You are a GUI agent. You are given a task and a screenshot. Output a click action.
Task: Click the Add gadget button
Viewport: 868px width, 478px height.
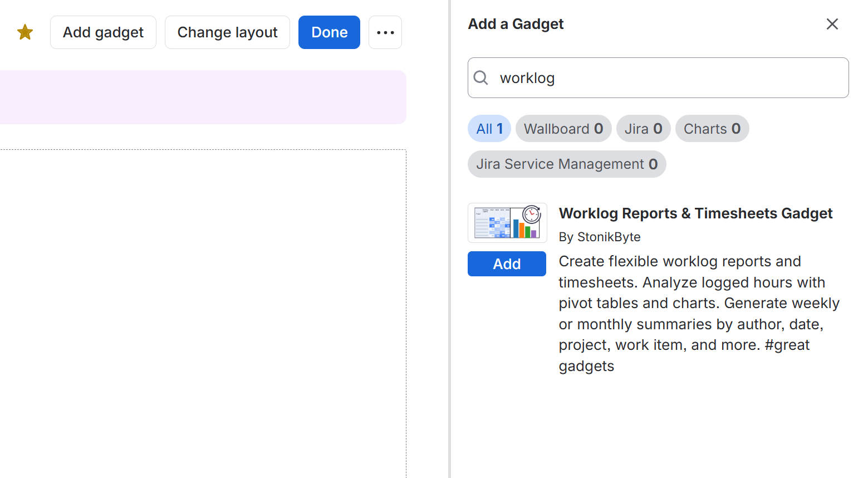click(103, 32)
